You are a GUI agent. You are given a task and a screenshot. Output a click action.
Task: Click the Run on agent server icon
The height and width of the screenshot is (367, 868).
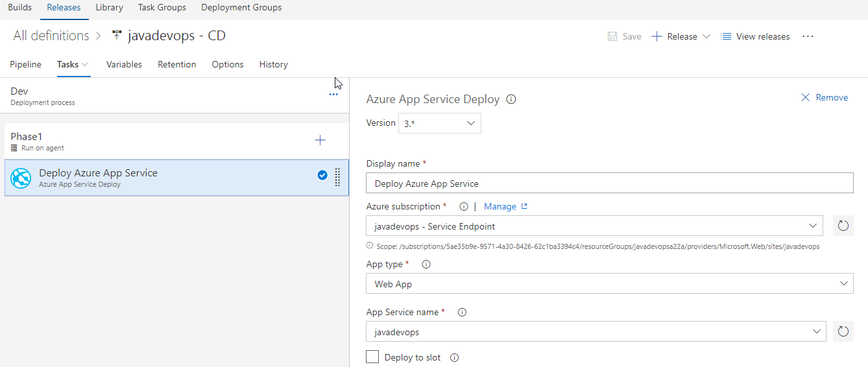(14, 148)
